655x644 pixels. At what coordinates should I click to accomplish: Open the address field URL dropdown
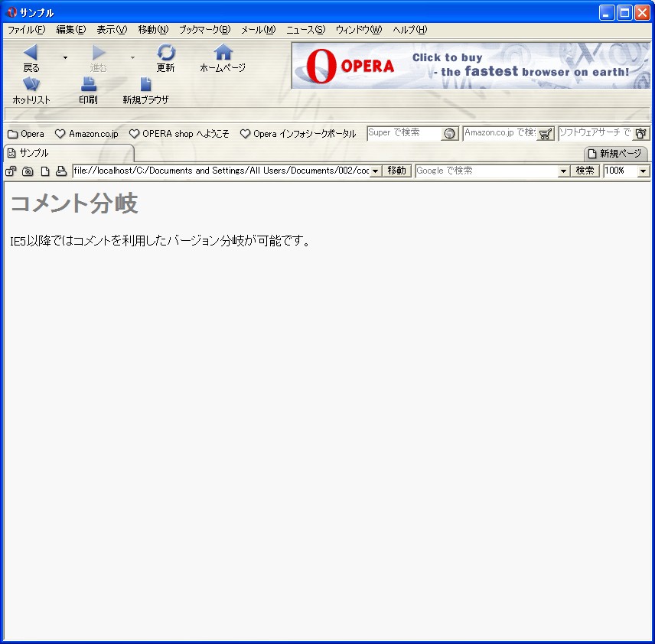[376, 171]
